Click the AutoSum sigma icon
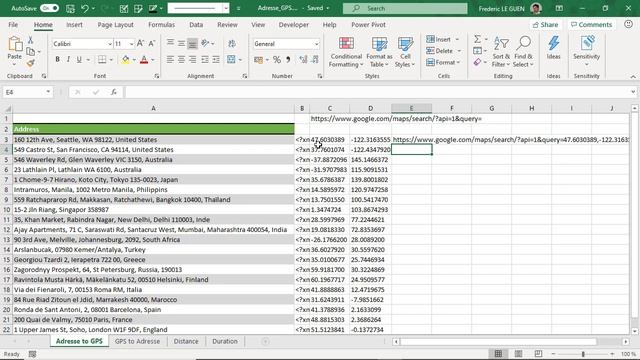640x360 pixels. click(x=477, y=39)
